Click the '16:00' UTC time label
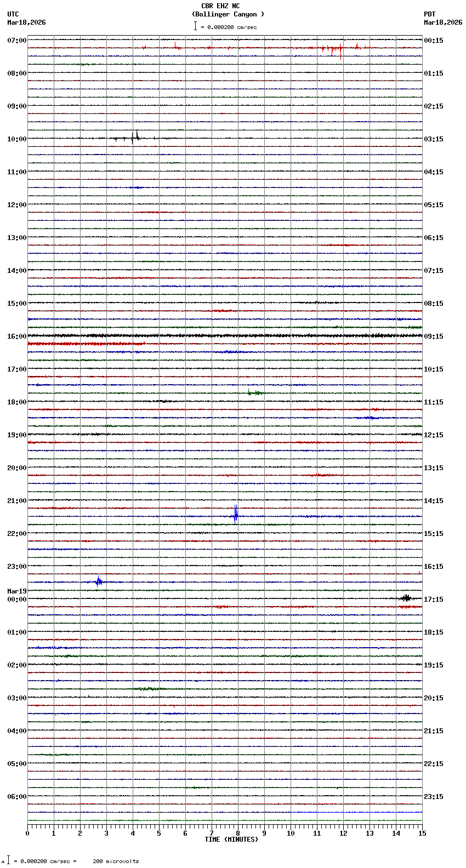466x868 pixels. [x=16, y=336]
